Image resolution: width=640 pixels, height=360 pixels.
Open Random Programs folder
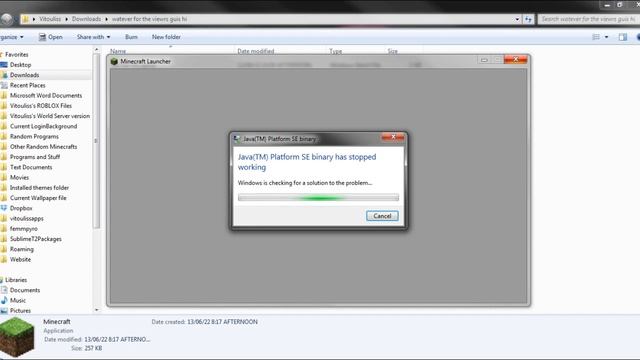point(34,136)
